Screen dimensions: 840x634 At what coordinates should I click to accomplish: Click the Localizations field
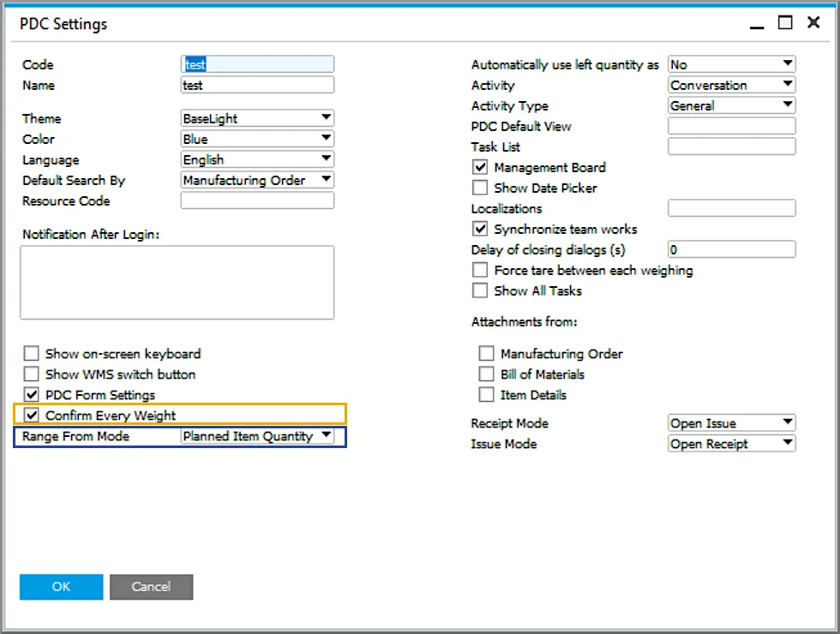(732, 207)
